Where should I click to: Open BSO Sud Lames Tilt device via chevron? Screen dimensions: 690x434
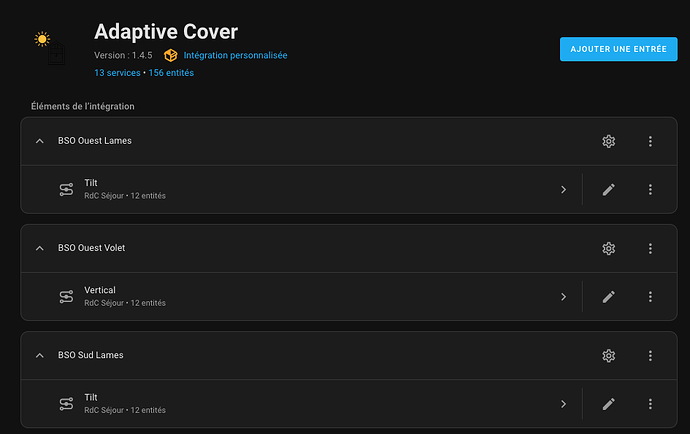coord(563,404)
